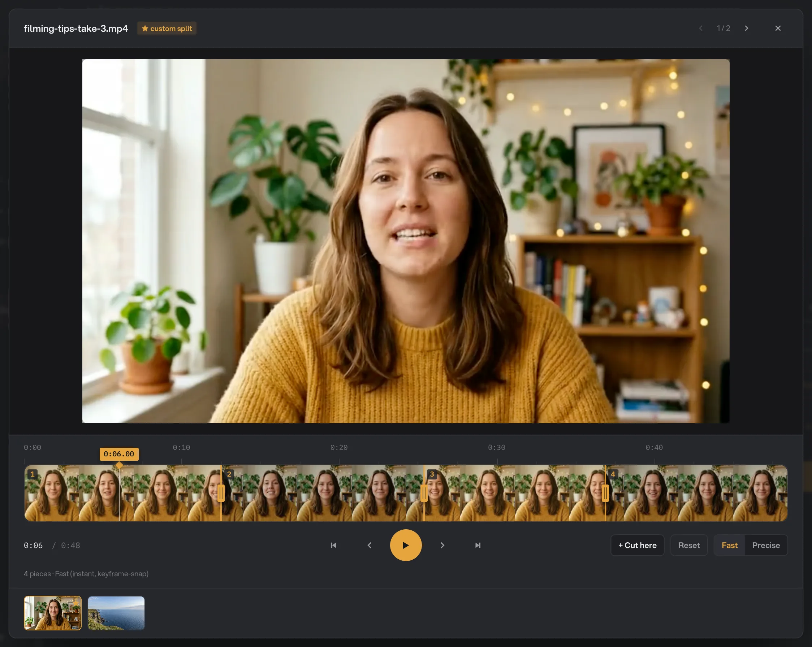Click the 1 / 2 file counter

tap(724, 28)
